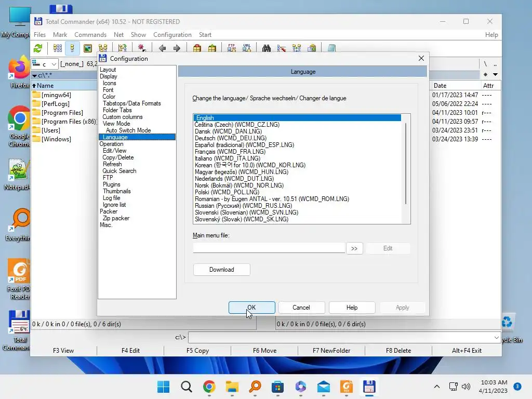The image size is (532, 399).
Task: Select Français (WCMD_FRA.LNG) language
Action: pyautogui.click(x=230, y=152)
